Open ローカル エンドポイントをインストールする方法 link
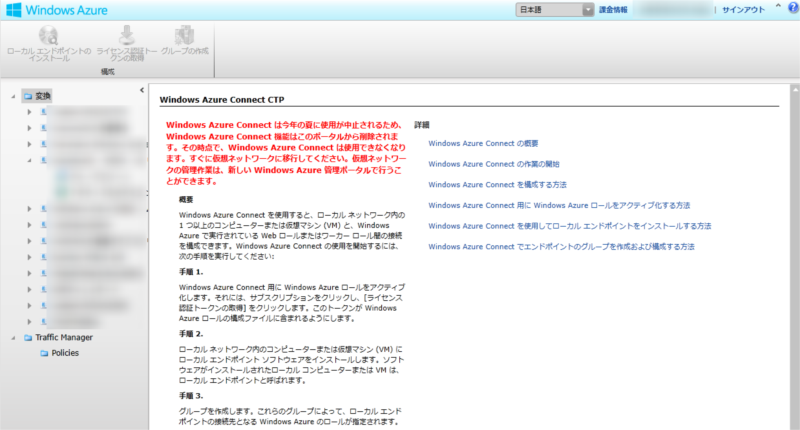 569,226
